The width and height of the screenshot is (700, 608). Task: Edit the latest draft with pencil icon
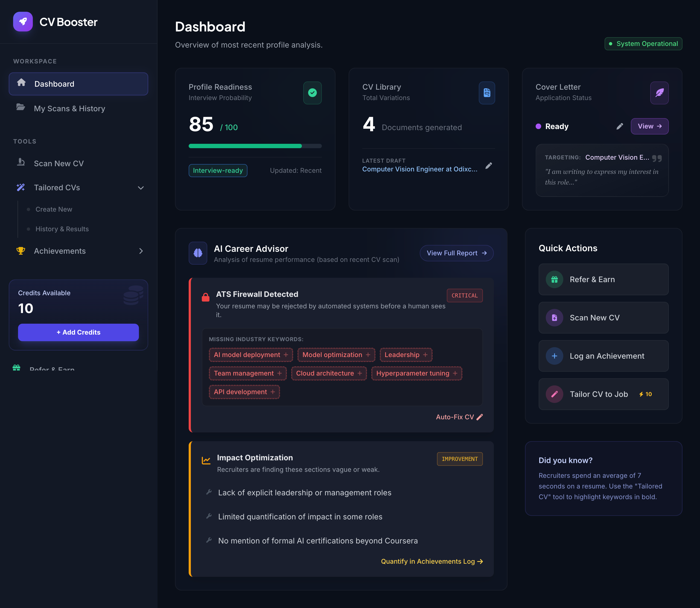tap(489, 166)
